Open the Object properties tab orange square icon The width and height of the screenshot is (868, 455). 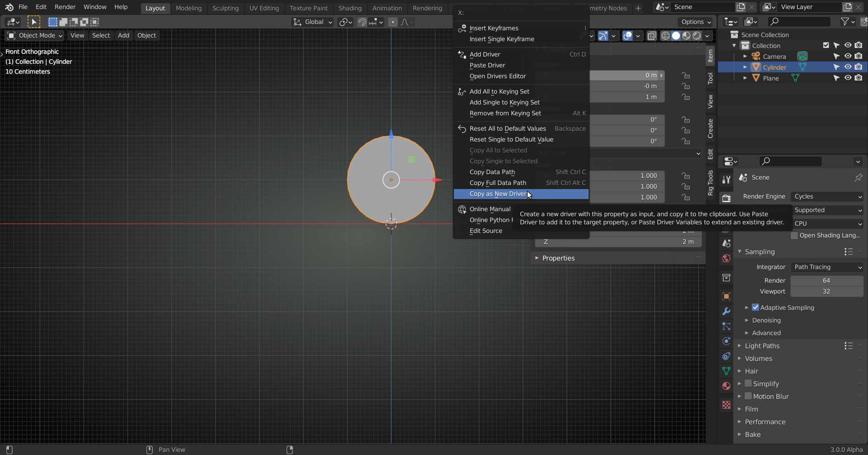pos(726,296)
